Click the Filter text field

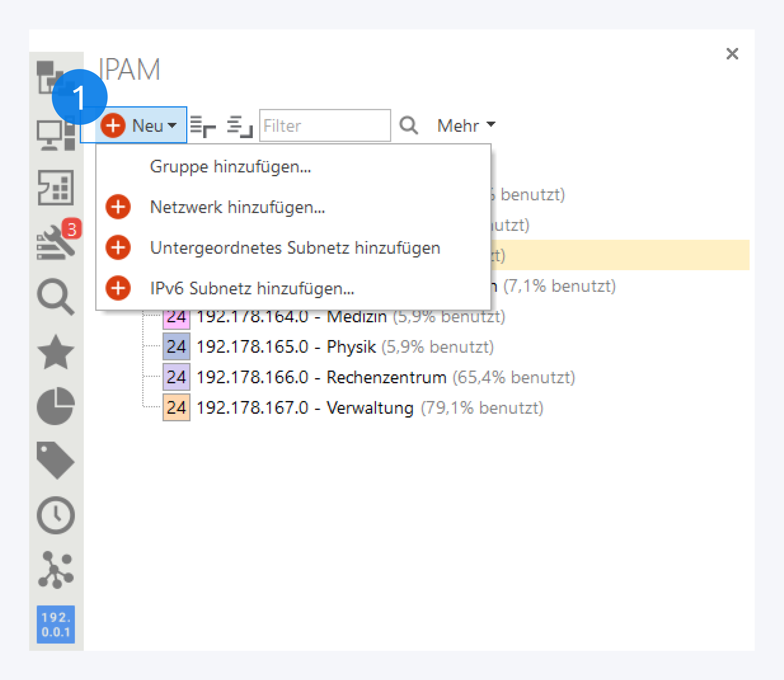[x=325, y=126]
